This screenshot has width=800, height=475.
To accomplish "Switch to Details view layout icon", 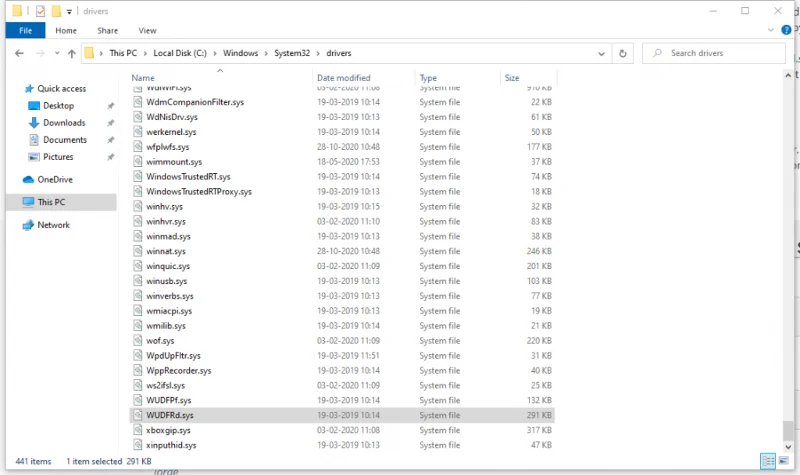I will (x=768, y=461).
